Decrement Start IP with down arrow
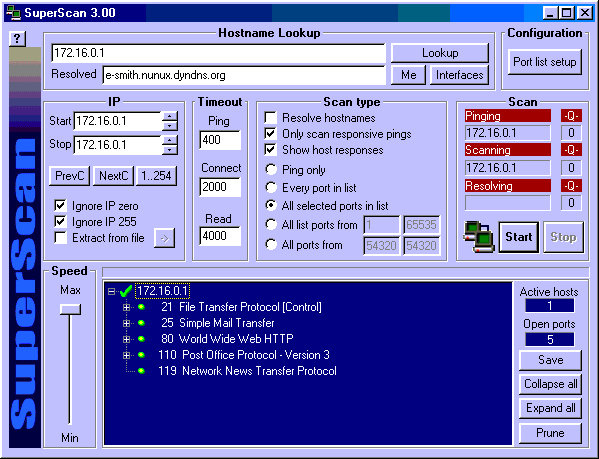Screen dimensions: 599x459 click(170, 126)
